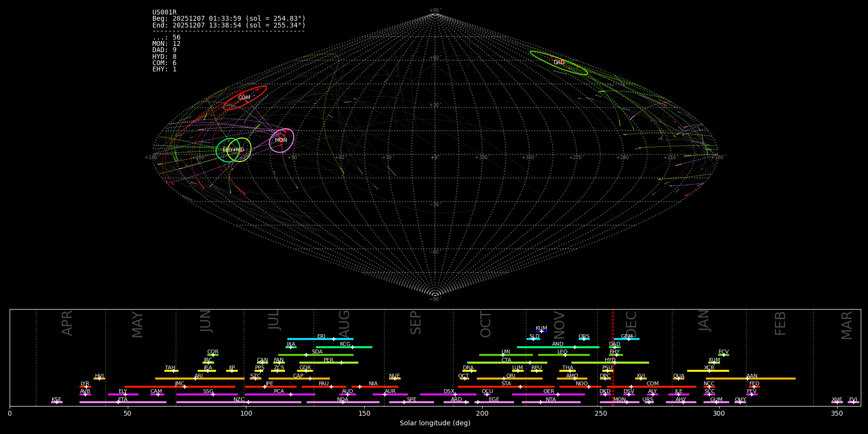Click the +330 longitude label
The image size is (868, 434).
(x=481, y=158)
